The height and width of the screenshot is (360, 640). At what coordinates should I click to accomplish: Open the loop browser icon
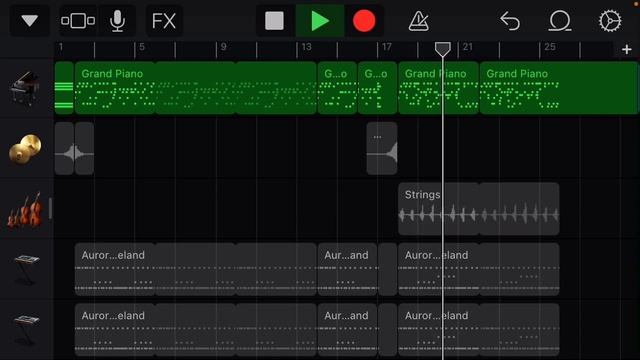(x=560, y=20)
